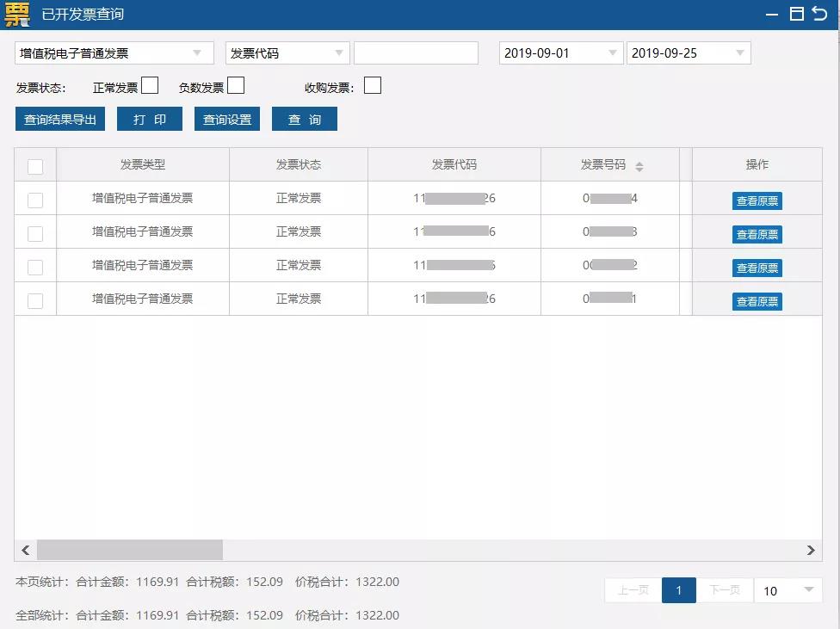
Task: Click the 查询结果导出 button
Action: [x=60, y=119]
